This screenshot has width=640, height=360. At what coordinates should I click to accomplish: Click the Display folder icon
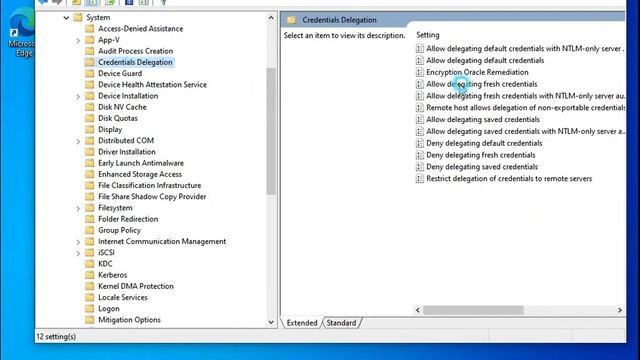coord(89,129)
